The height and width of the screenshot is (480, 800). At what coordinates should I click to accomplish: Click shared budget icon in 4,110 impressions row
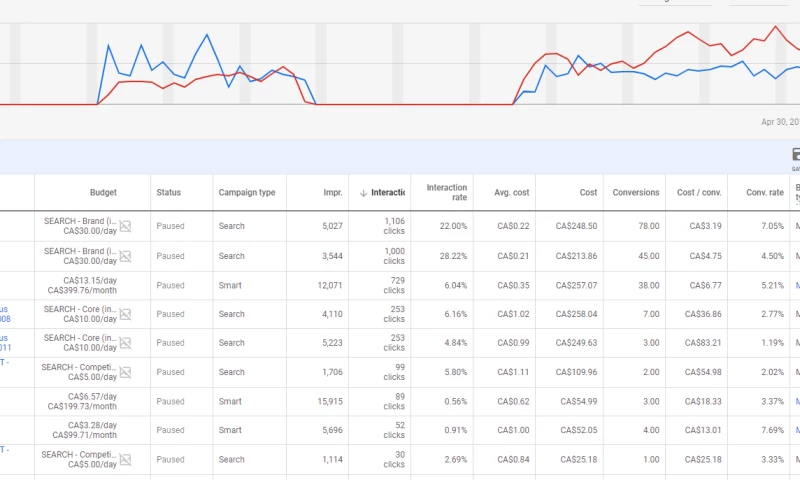point(125,314)
